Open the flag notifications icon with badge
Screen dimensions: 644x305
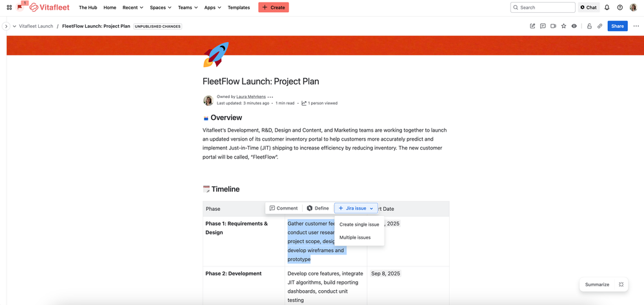click(x=21, y=6)
